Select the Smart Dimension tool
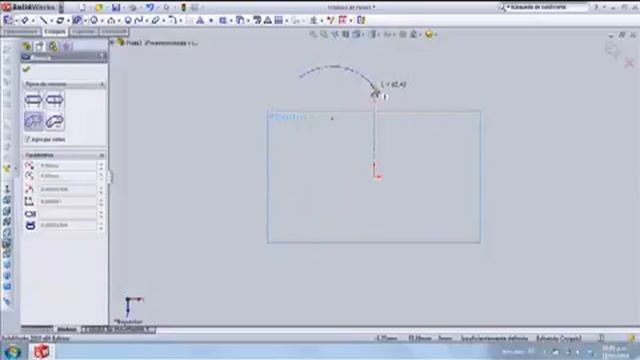This screenshot has width=640, height=360. pyautogui.click(x=24, y=20)
